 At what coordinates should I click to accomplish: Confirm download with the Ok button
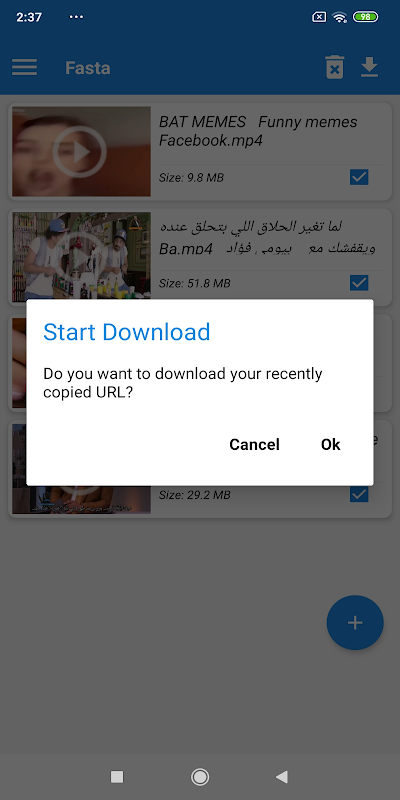coord(331,444)
